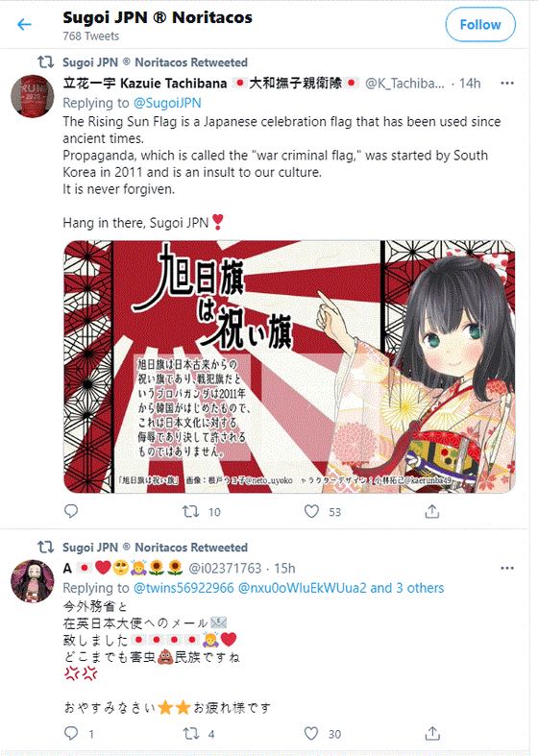Open more options on the 15h tweet
The width and height of the screenshot is (538, 756).
click(x=507, y=568)
